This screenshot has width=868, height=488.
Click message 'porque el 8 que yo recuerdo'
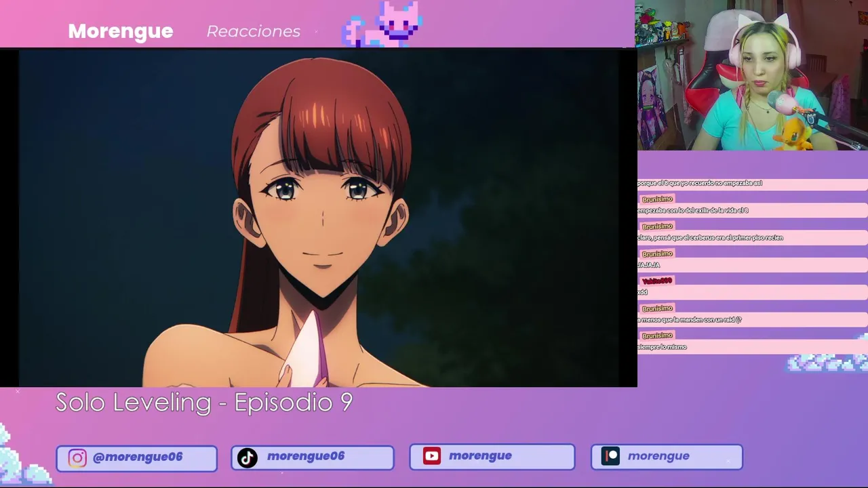(699, 183)
